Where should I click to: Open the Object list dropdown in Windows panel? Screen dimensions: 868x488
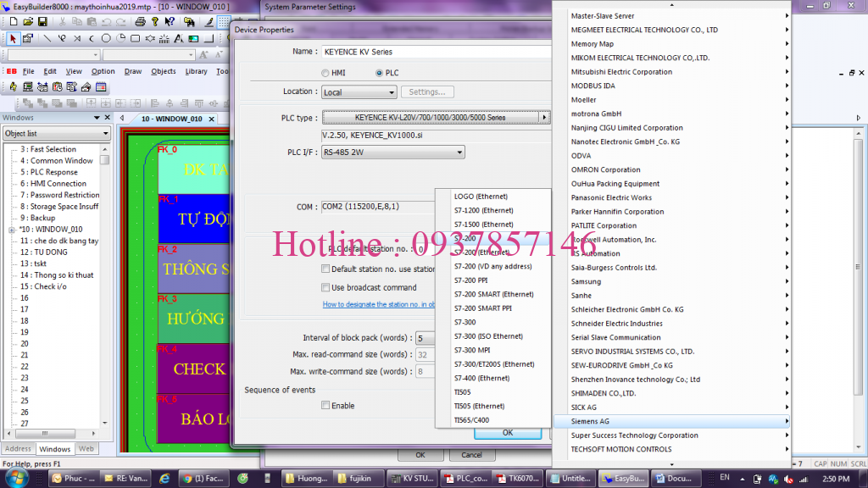pyautogui.click(x=57, y=133)
